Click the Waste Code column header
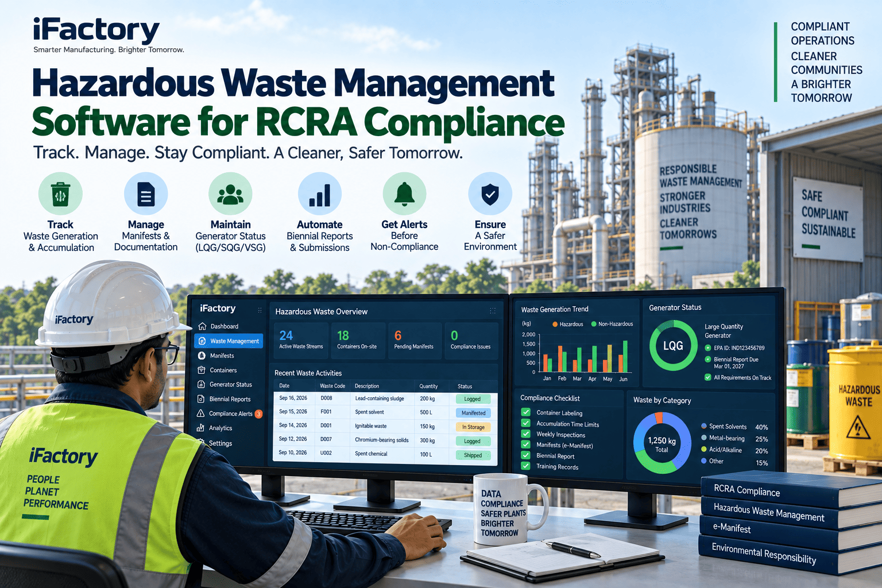This screenshot has height=588, width=882. point(332,386)
